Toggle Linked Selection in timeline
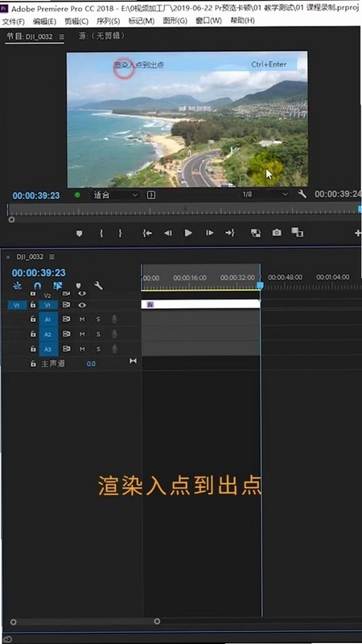 [58, 286]
